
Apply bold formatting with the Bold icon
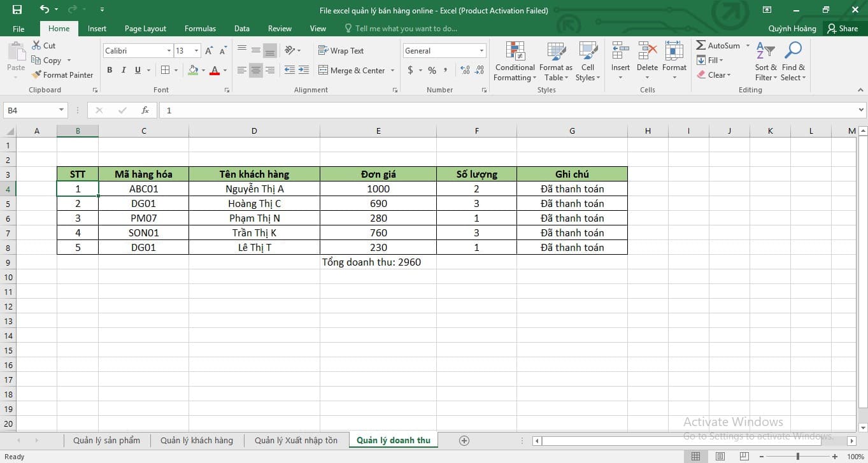click(109, 70)
